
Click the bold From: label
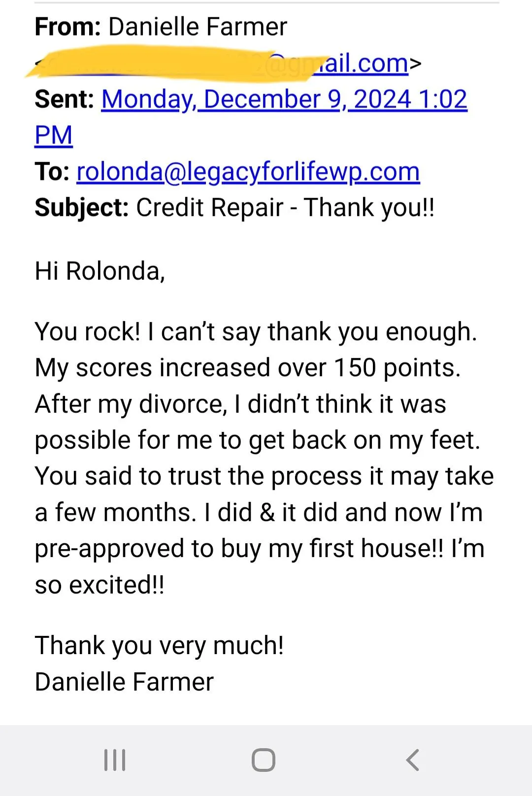(68, 27)
